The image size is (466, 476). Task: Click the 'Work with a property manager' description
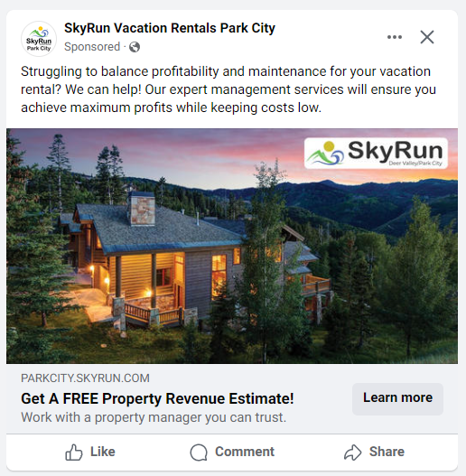[x=154, y=417]
